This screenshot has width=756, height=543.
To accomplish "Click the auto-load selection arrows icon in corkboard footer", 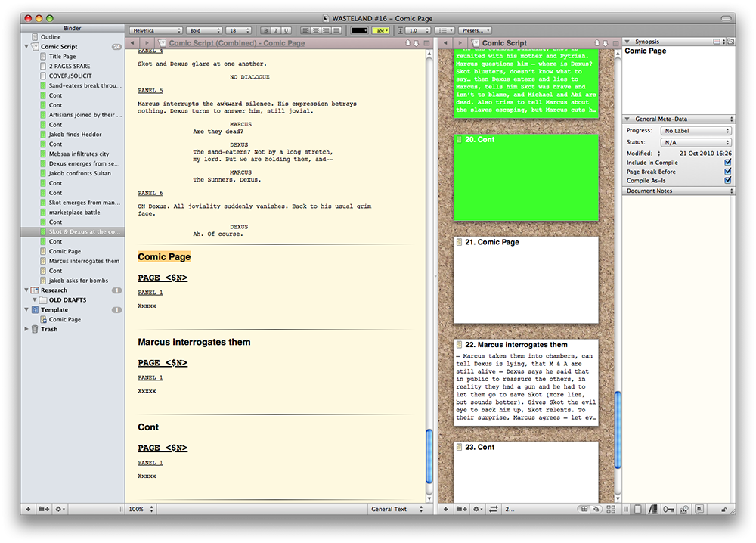I will (x=494, y=509).
